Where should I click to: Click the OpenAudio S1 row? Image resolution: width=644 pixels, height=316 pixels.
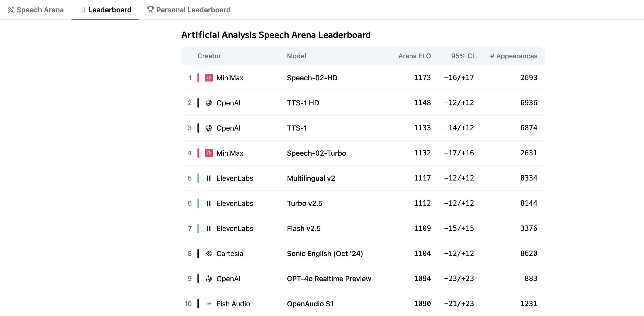click(363, 304)
